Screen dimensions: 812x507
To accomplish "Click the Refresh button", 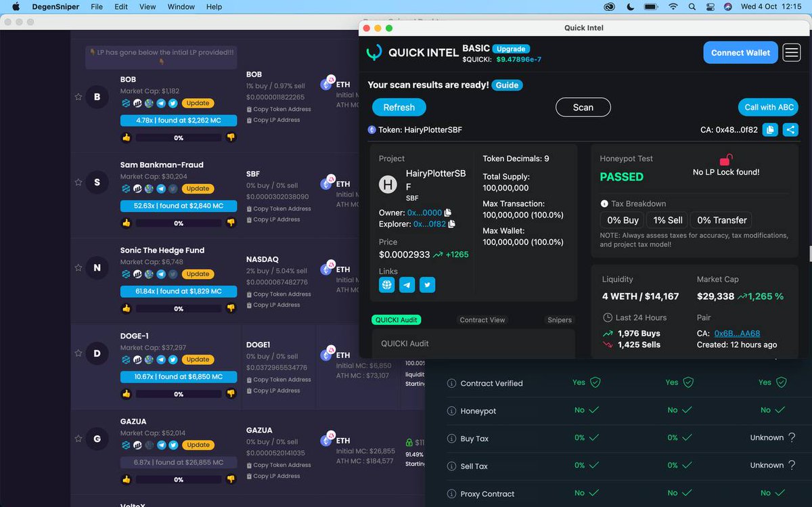I will 399,107.
